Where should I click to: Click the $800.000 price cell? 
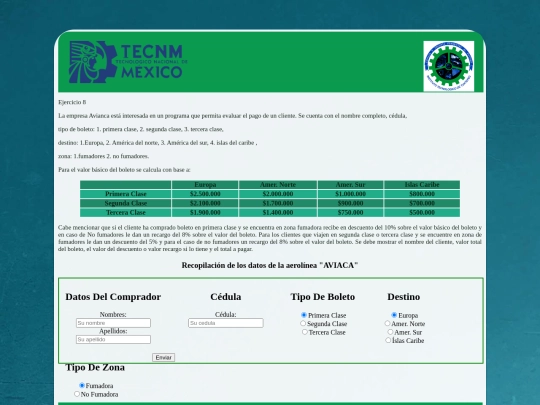[422, 194]
